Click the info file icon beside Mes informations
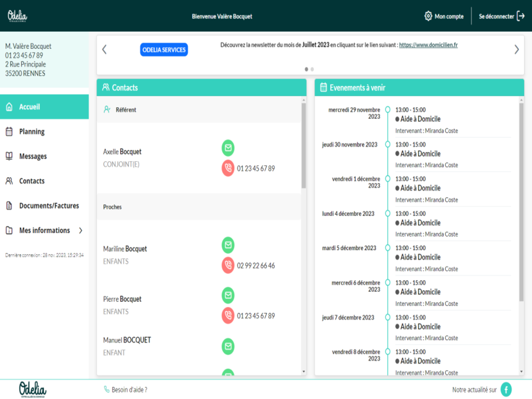Image resolution: width=532 pixels, height=399 pixels. point(9,230)
